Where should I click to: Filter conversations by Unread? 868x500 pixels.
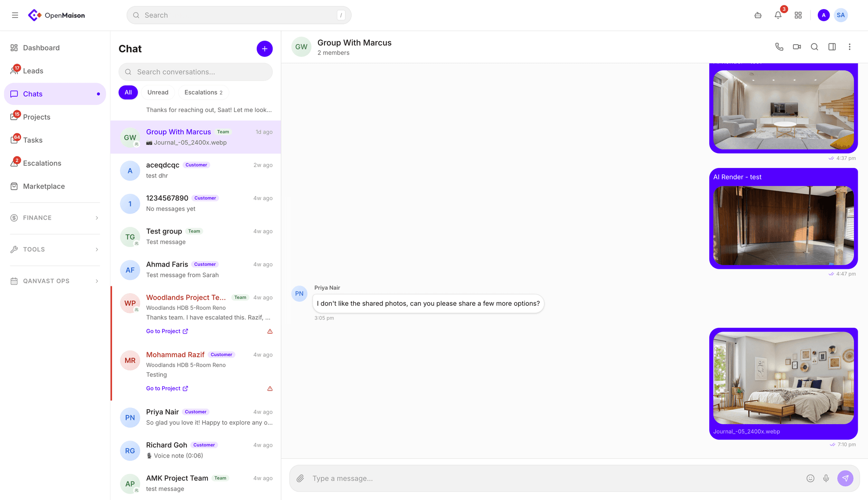(158, 92)
